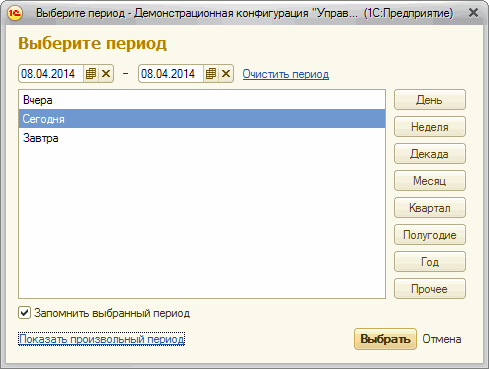Choose the 'Декада' period type
Image resolution: width=489 pixels, height=369 pixels.
coord(430,154)
